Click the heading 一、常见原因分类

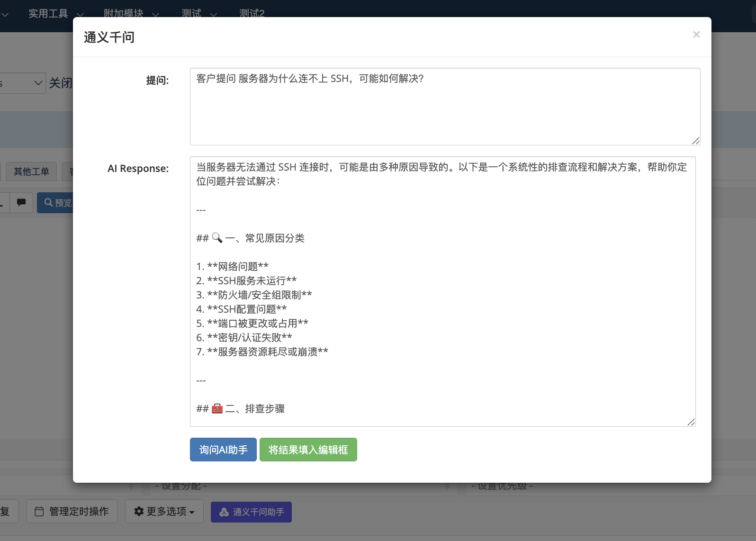click(265, 238)
